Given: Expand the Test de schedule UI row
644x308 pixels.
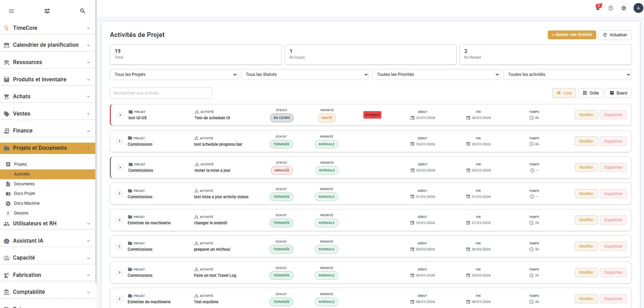Looking at the screenshot, I should [120, 115].
